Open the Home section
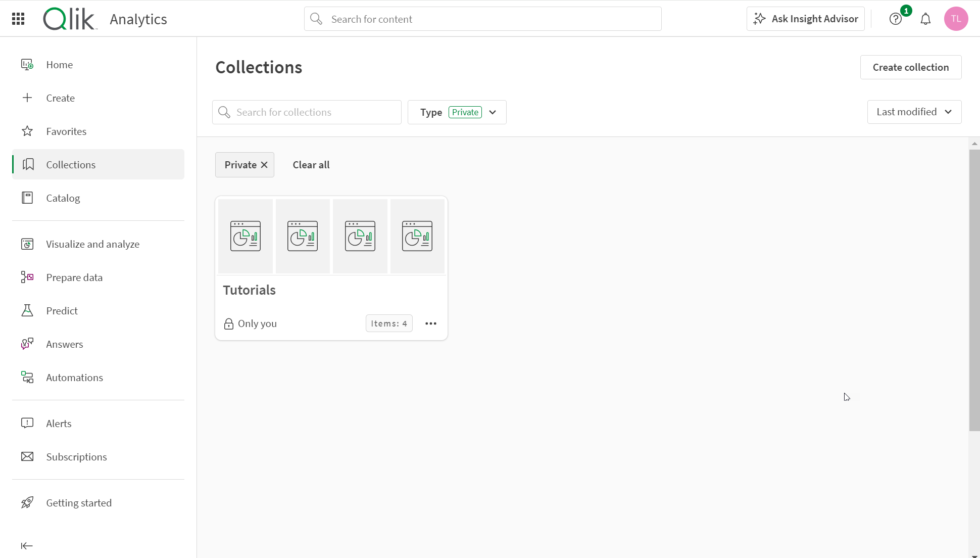This screenshot has height=558, width=980. 60,64
